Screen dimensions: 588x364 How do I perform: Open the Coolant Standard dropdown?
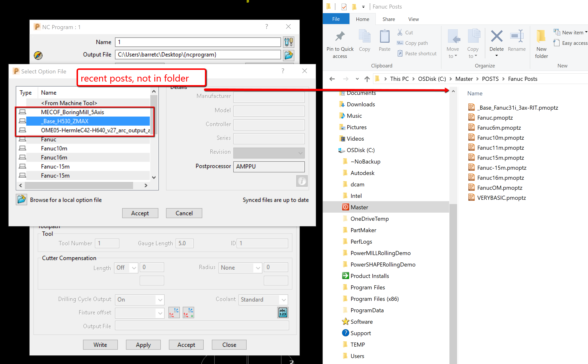pyautogui.click(x=284, y=300)
